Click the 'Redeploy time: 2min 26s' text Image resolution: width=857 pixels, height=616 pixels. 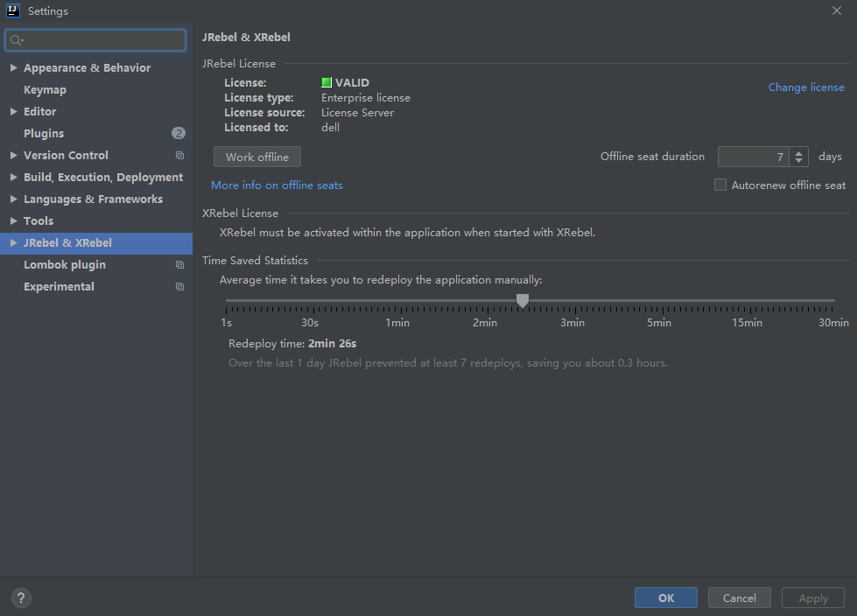click(292, 344)
